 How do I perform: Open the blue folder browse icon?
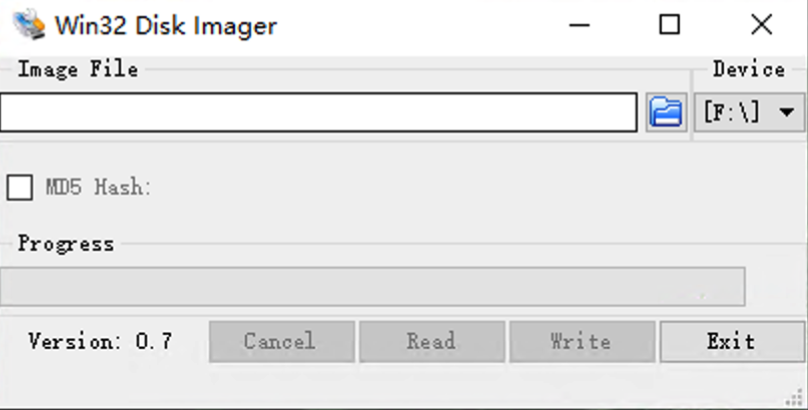tap(666, 112)
